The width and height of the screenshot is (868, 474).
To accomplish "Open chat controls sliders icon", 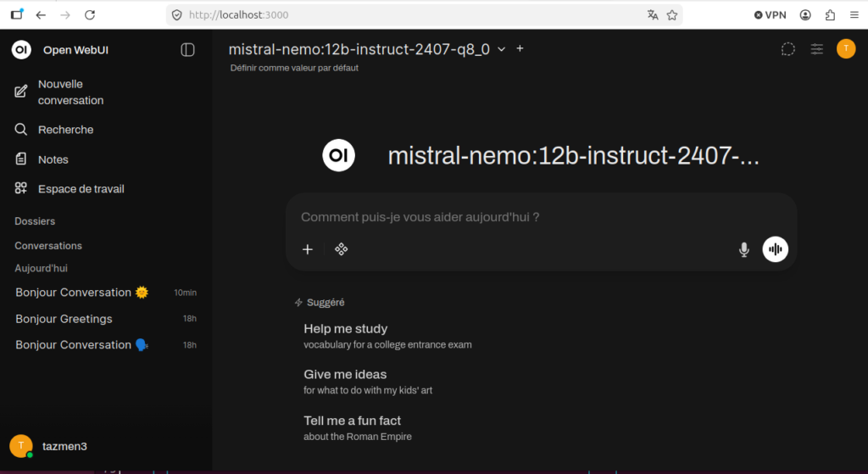I will coord(816,49).
